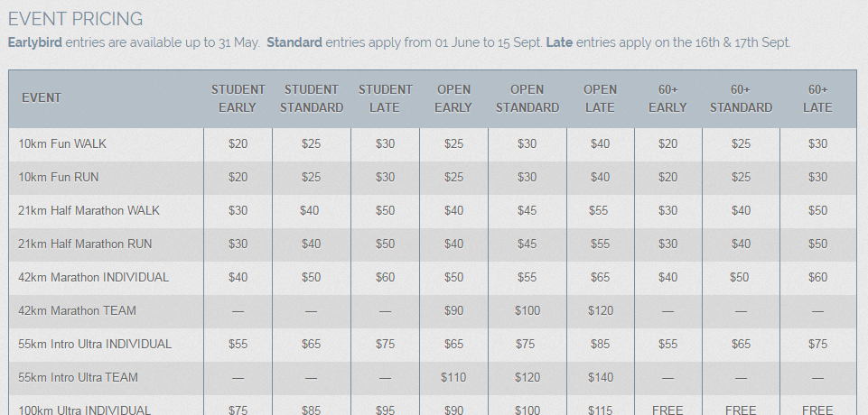
Task: Click the $120 Marathon TEAM open late price
Action: (600, 310)
